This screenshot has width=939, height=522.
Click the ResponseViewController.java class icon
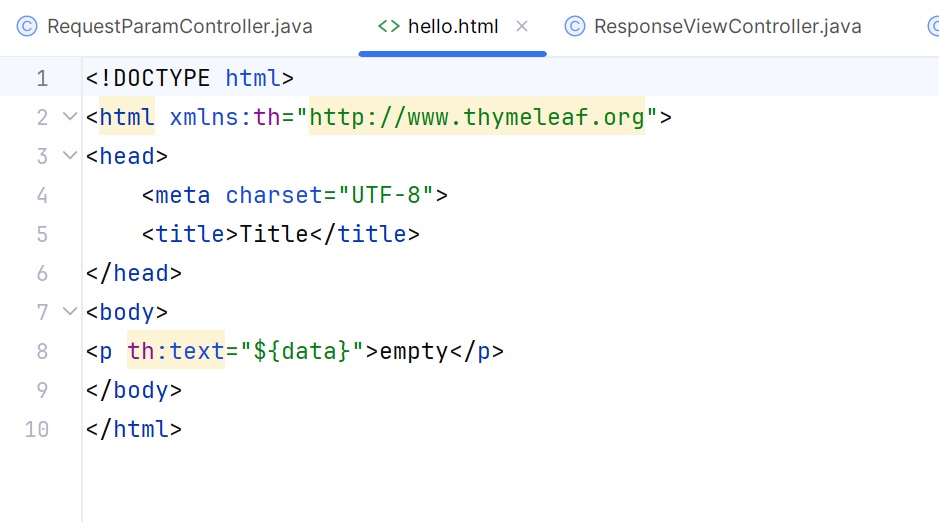coord(575,26)
